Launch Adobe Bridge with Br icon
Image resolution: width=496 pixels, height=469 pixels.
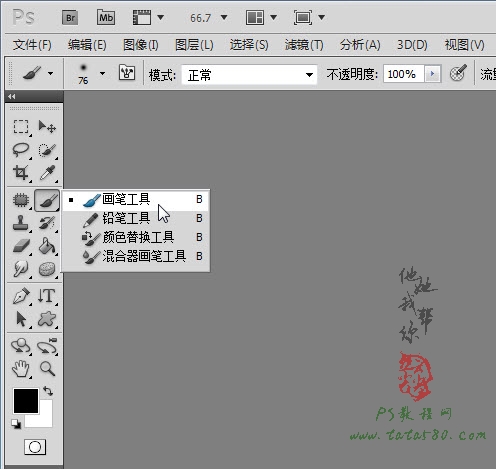(x=70, y=17)
